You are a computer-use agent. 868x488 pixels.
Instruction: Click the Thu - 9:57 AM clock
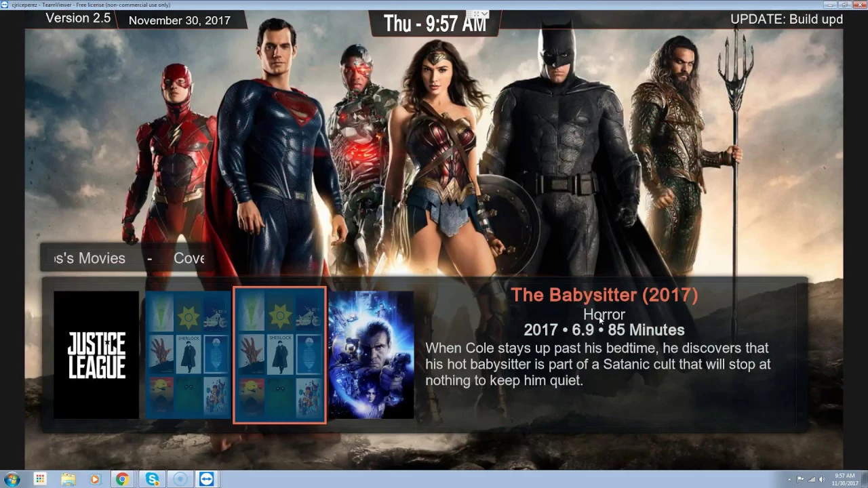click(435, 24)
